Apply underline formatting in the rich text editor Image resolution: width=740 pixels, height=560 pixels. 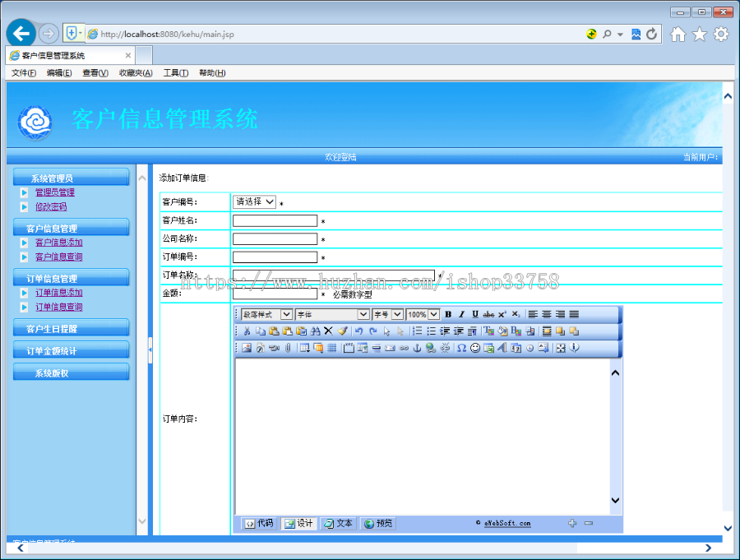[x=475, y=314]
